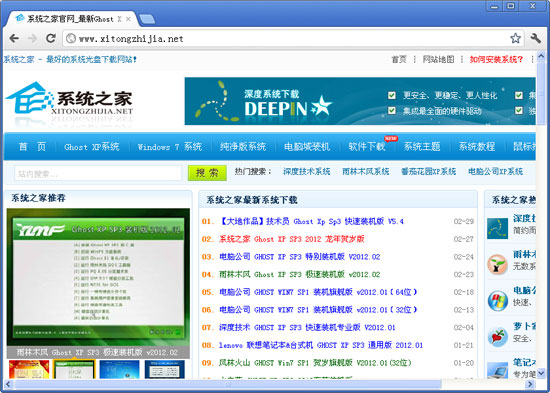Click the horizontal scrollbar left arrow
550x393 pixels.
click(8, 384)
